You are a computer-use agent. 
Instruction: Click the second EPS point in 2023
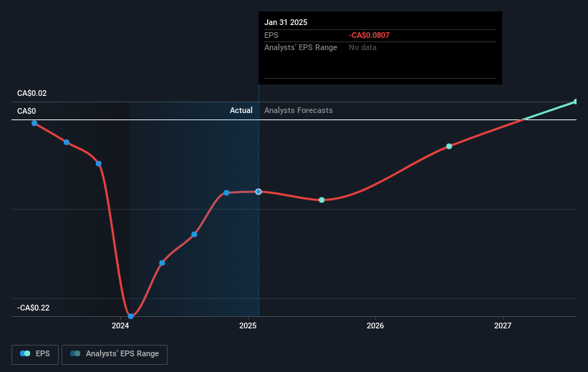click(67, 142)
